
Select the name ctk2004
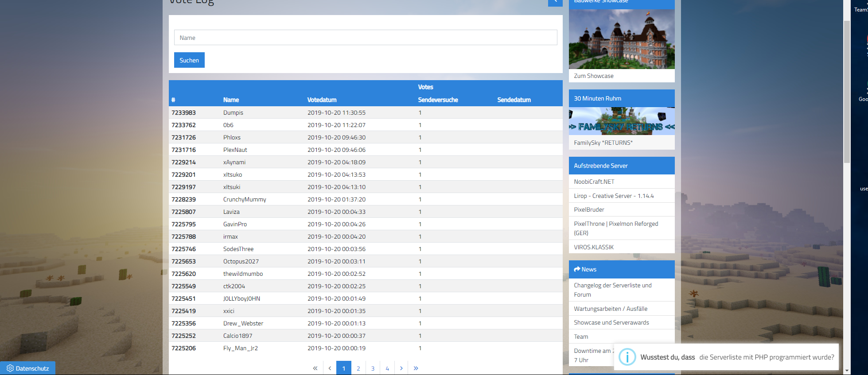(234, 286)
